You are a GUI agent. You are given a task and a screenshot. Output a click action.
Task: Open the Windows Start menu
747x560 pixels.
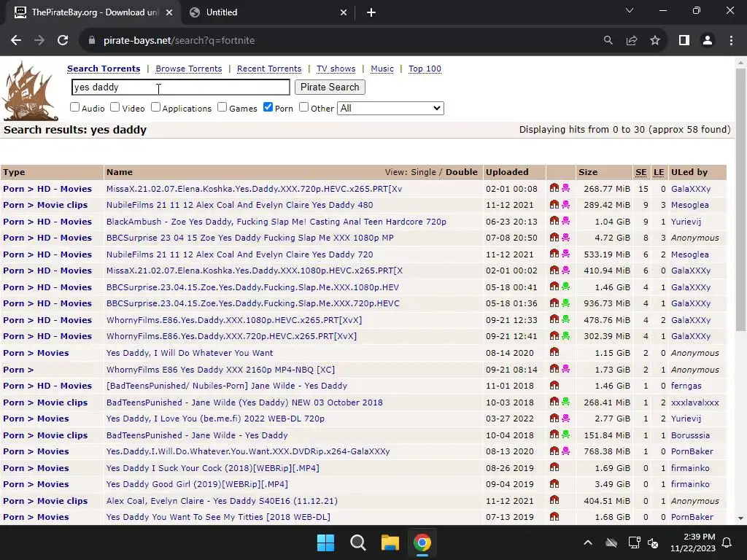coord(326,542)
